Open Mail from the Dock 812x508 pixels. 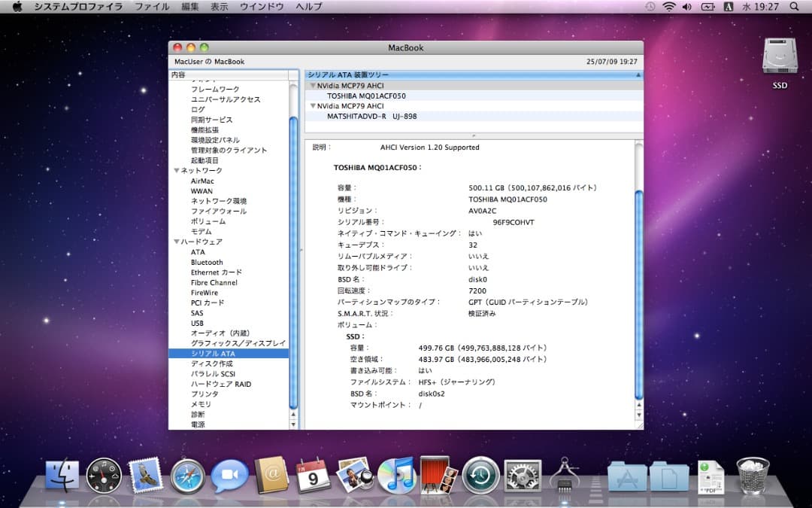click(x=145, y=474)
